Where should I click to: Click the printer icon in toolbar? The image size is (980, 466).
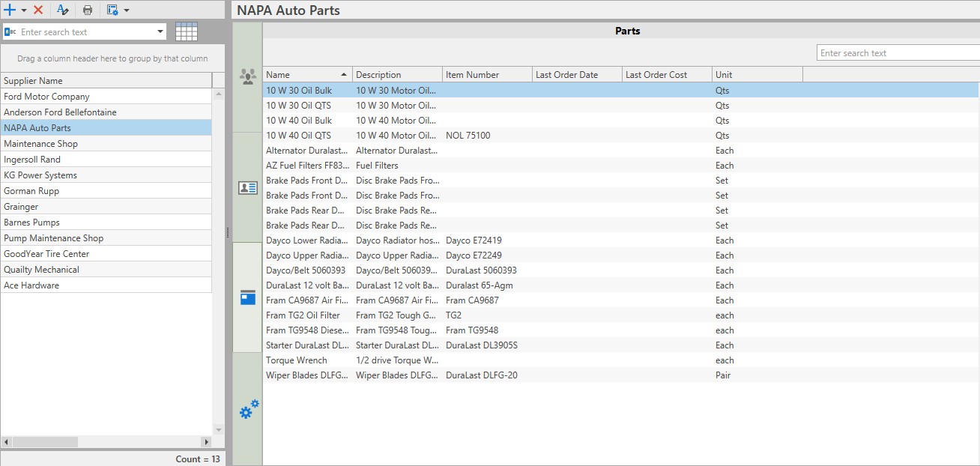coord(88,10)
